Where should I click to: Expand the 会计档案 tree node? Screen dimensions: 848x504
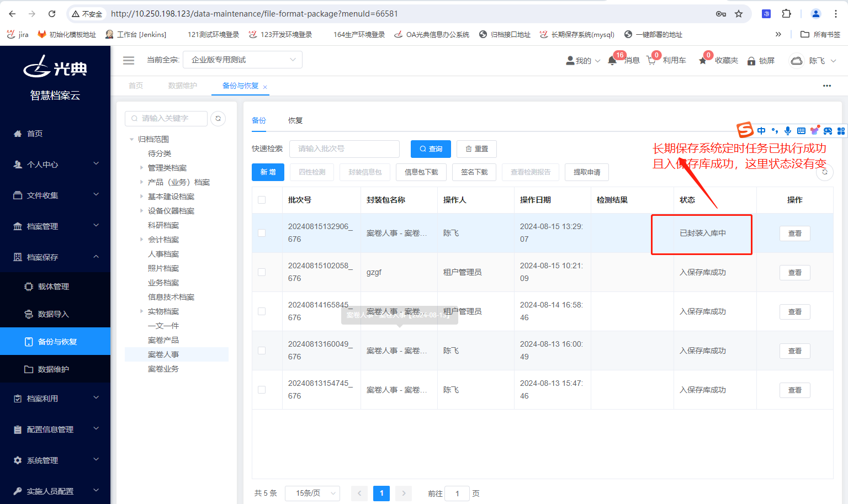(141, 240)
